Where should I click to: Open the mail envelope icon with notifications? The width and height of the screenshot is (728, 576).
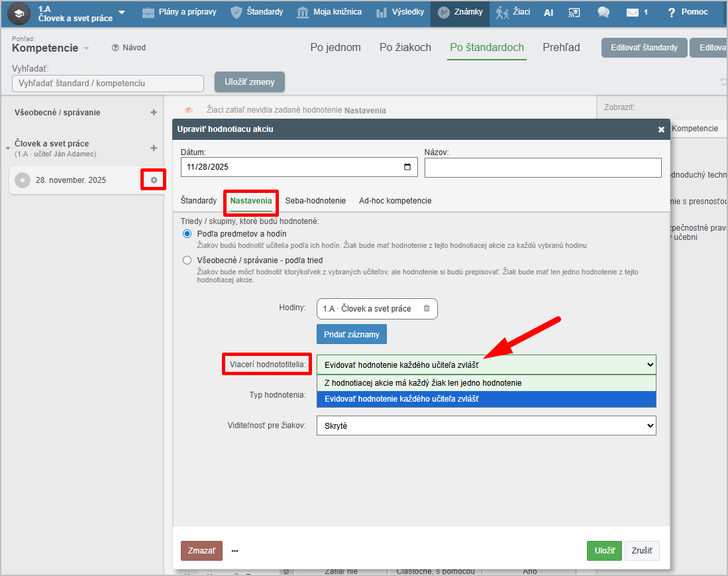[633, 13]
